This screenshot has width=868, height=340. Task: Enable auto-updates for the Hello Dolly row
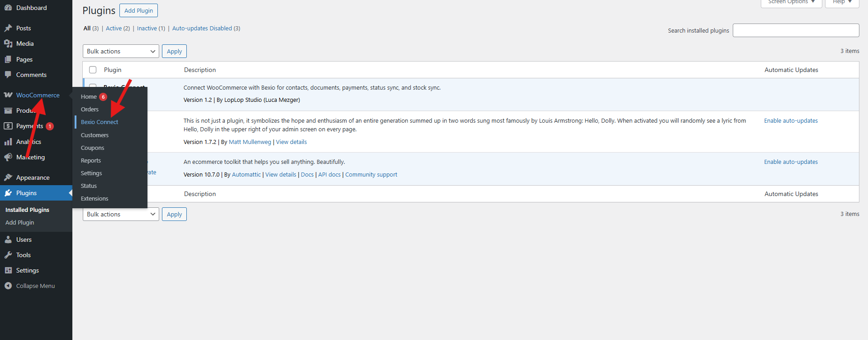click(x=791, y=121)
